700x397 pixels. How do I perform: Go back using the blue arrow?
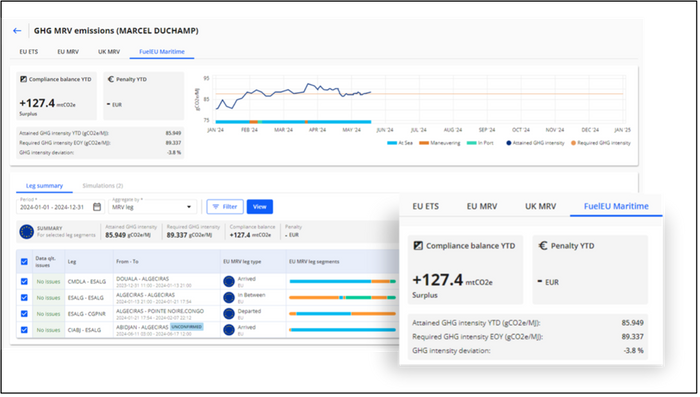[x=17, y=31]
